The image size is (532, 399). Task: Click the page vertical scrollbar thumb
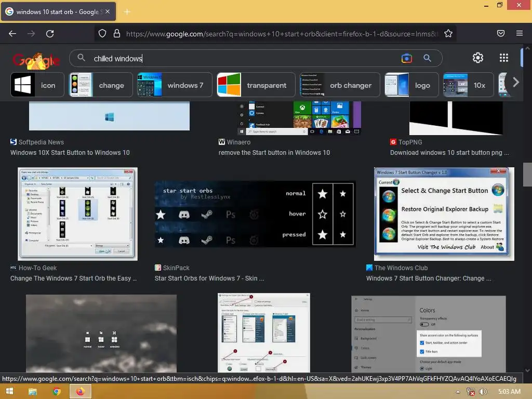click(527, 175)
